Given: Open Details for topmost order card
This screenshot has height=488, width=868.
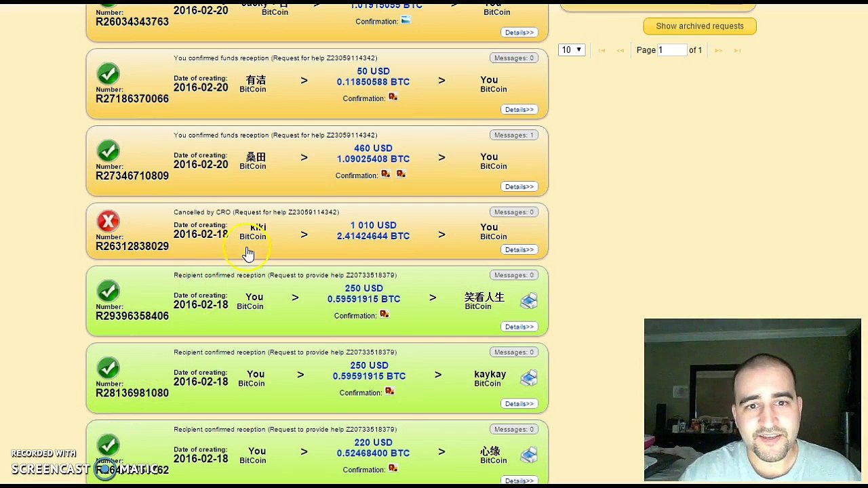Looking at the screenshot, I should 519,33.
